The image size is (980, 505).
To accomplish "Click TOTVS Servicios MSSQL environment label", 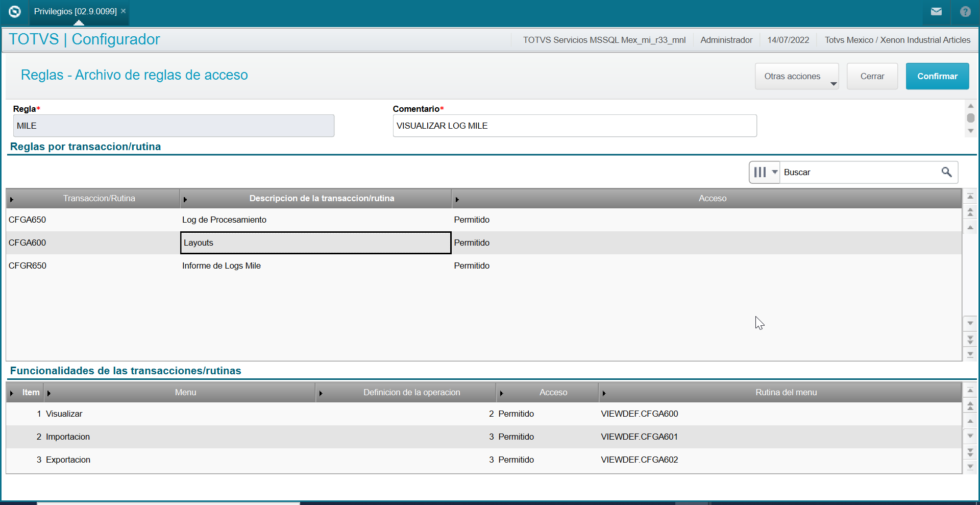I will [x=604, y=40].
